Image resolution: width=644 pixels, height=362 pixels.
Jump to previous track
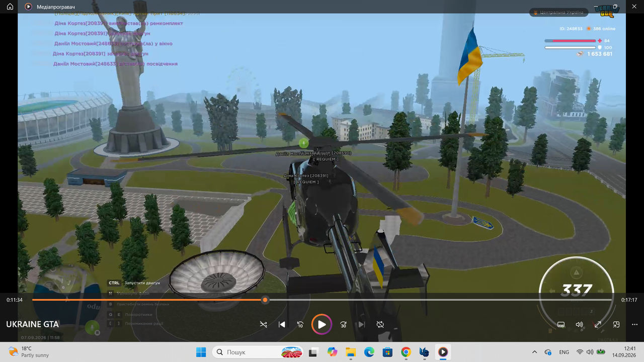tap(282, 325)
